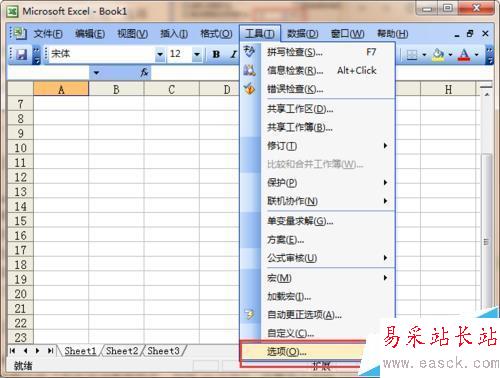500x378 pixels.
Task: Choose 自动更正选项 menu item
Action: (x=317, y=314)
